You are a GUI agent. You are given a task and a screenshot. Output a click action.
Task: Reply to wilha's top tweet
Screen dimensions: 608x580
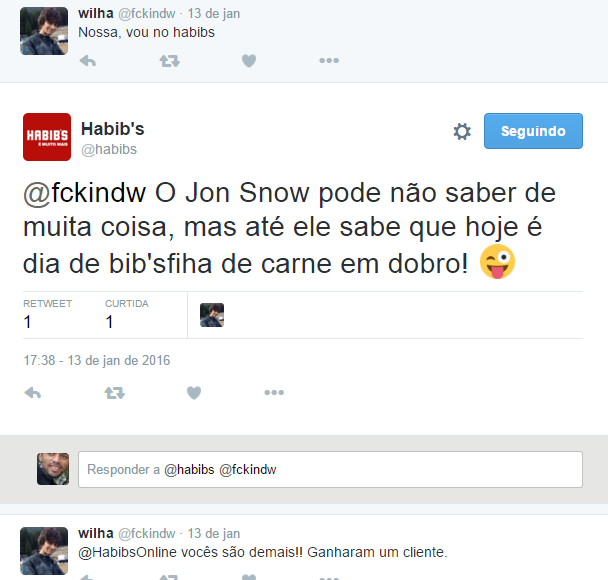[x=88, y=61]
